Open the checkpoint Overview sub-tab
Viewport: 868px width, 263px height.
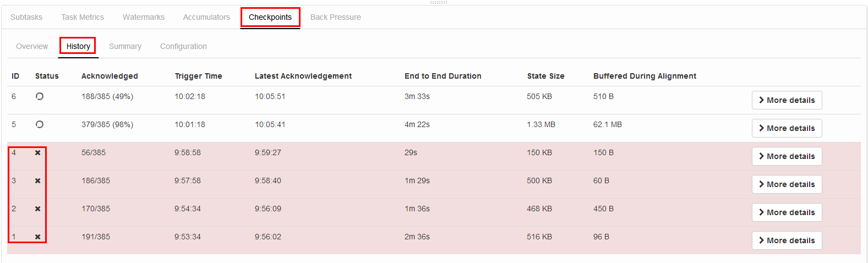32,46
